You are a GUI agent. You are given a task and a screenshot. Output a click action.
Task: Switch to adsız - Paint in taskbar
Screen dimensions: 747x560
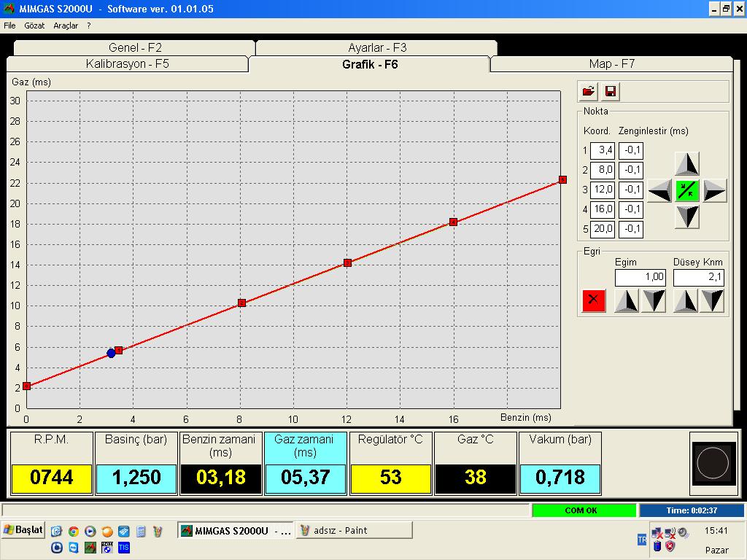pyautogui.click(x=354, y=530)
